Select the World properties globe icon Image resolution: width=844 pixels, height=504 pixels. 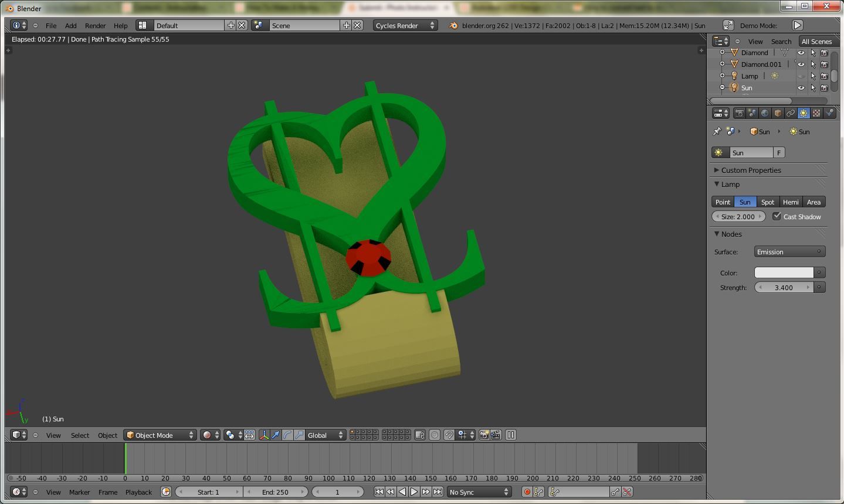764,113
